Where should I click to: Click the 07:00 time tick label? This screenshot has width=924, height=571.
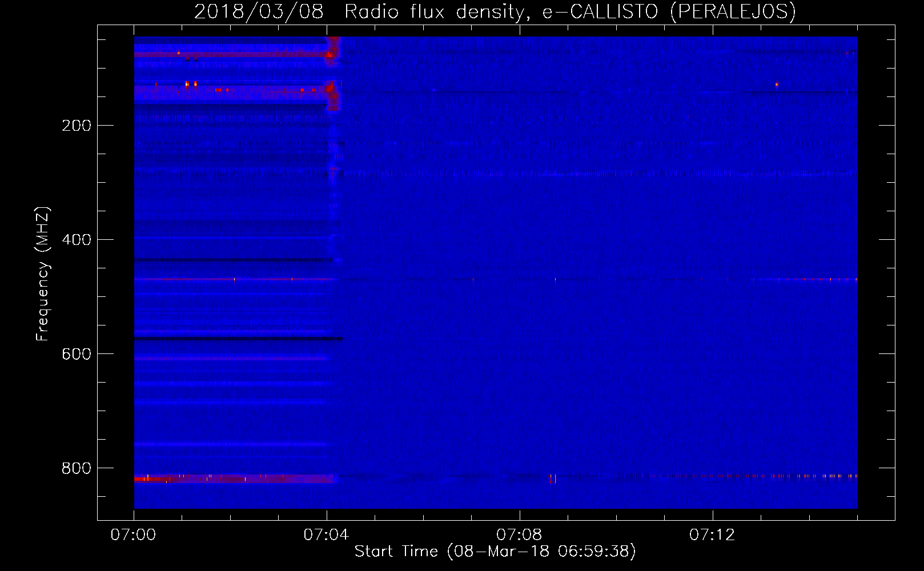(x=133, y=535)
